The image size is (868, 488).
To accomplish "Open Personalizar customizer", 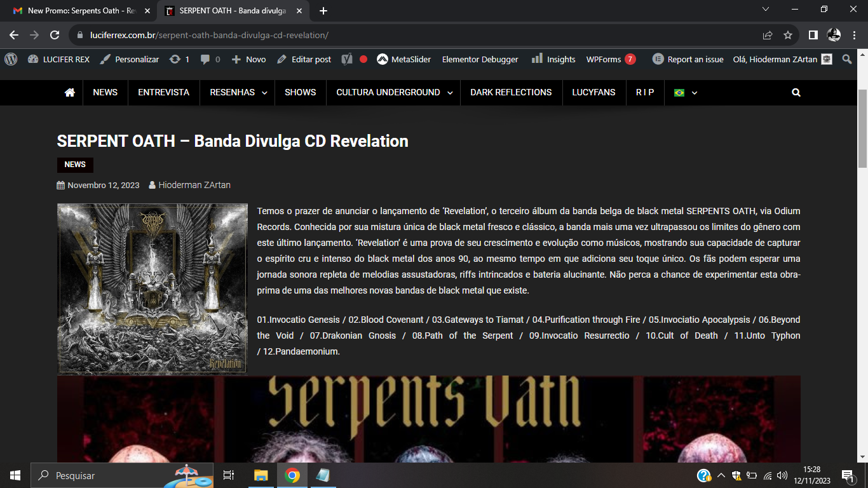I will (130, 59).
